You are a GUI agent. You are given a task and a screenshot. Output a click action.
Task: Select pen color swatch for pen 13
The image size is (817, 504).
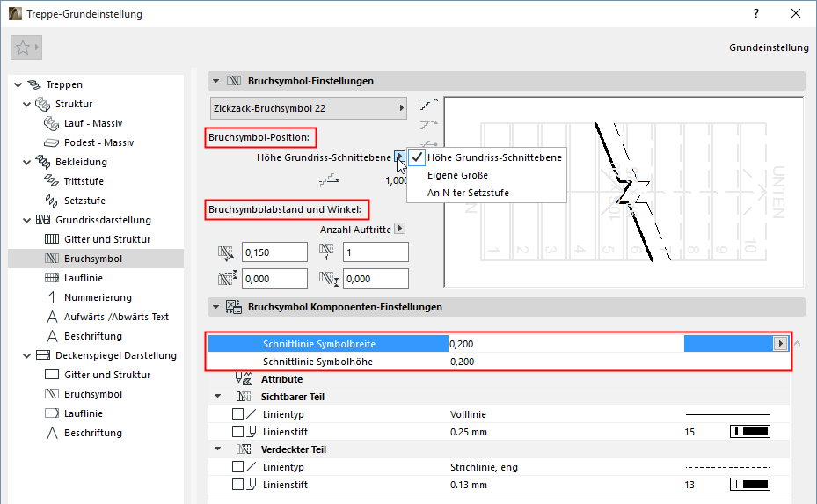(750, 484)
